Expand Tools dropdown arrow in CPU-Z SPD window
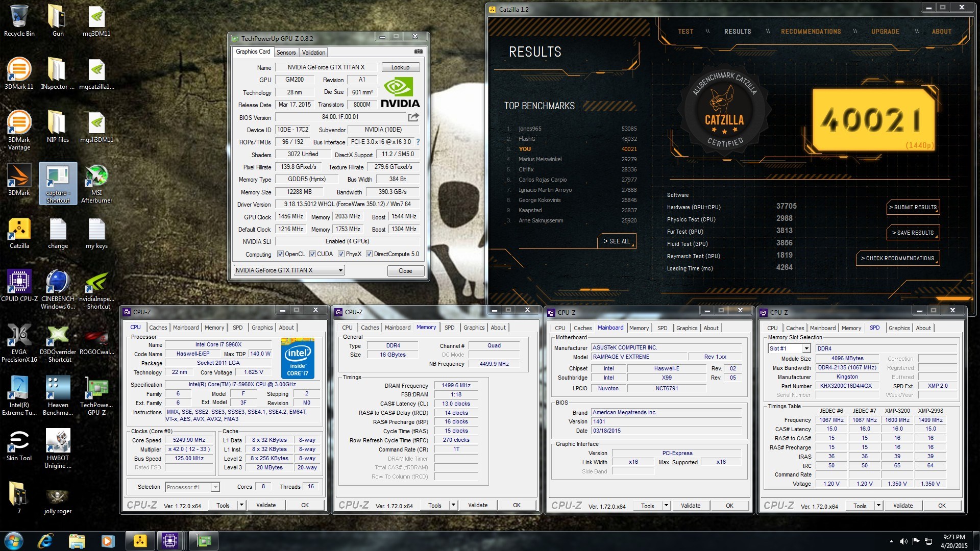 tap(878, 506)
